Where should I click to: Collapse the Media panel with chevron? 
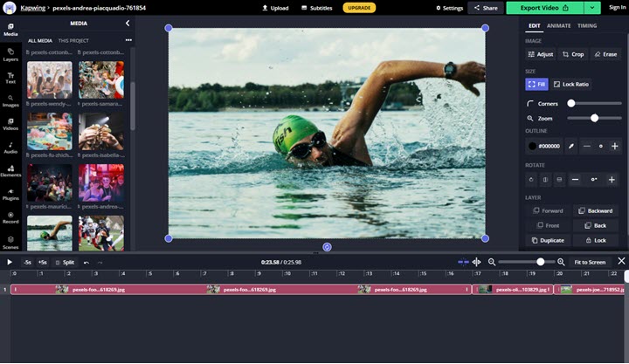point(128,24)
